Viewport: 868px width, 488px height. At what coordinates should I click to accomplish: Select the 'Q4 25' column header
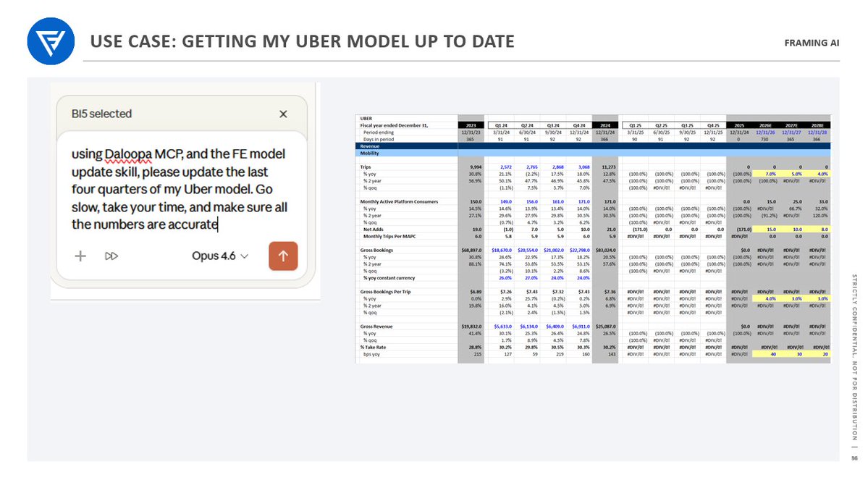[x=713, y=125]
